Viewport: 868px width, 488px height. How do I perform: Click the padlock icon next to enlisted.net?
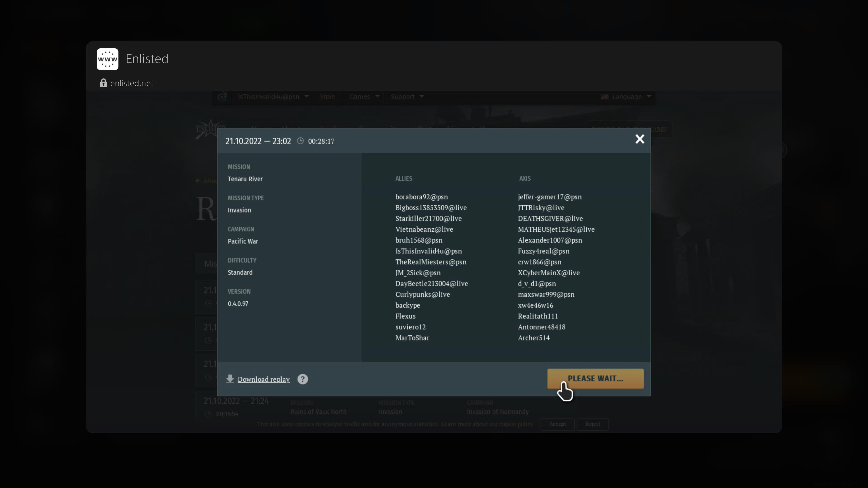coord(103,83)
